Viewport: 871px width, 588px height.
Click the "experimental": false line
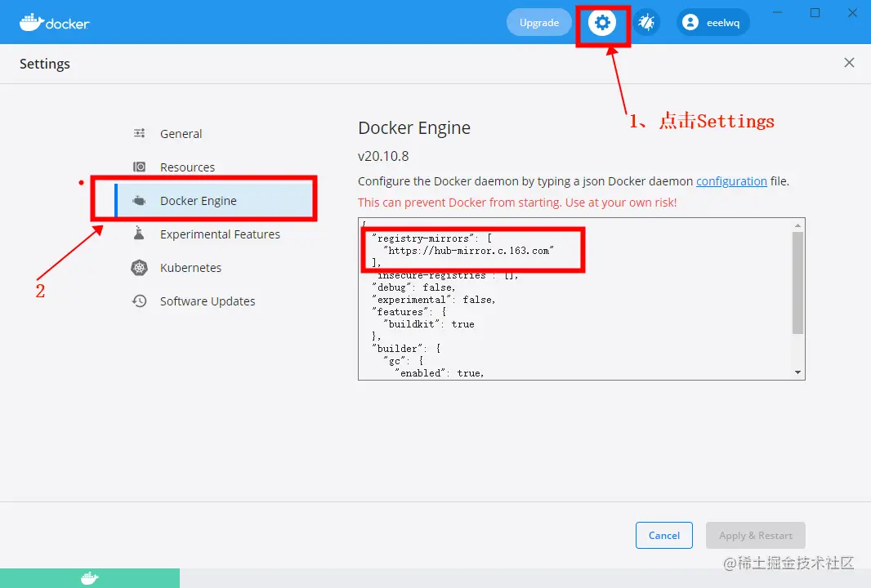434,300
